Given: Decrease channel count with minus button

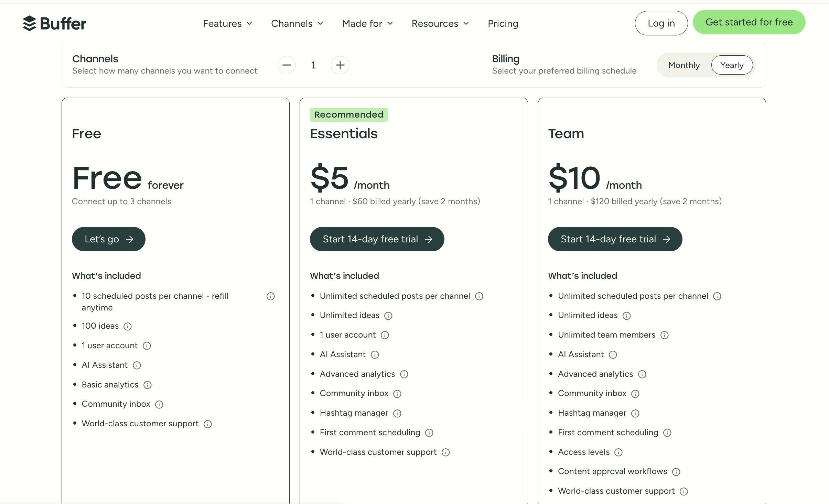Looking at the screenshot, I should pos(287,65).
